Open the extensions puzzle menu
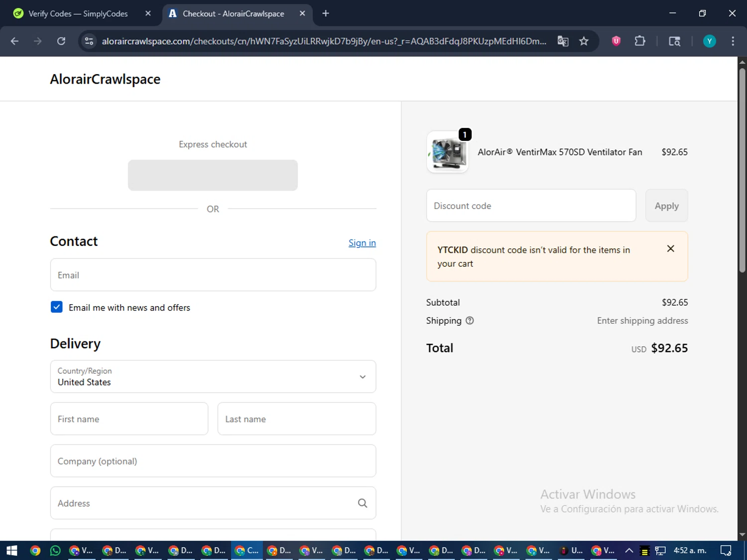Screen dimensions: 747x560 coord(640,41)
